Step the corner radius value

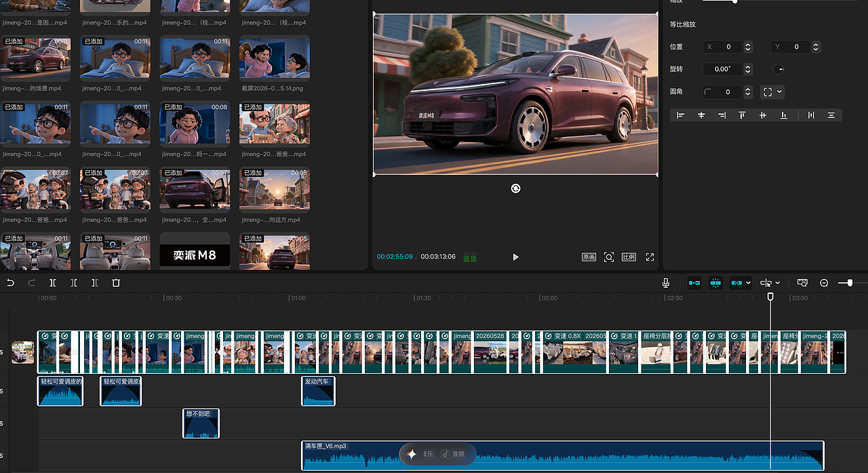(748, 92)
